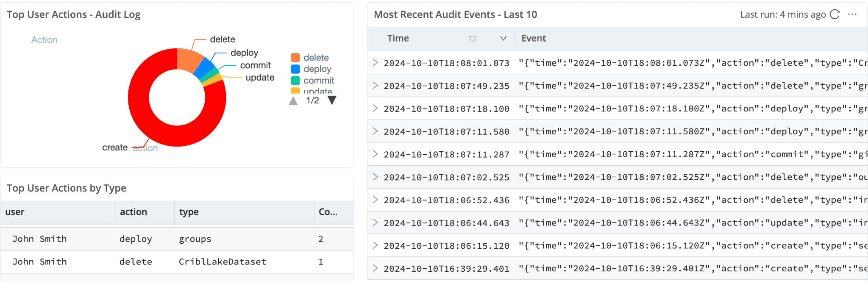Expand the 16:39:29.401 create event row
Screen dimensions: 868x281
pos(375,268)
